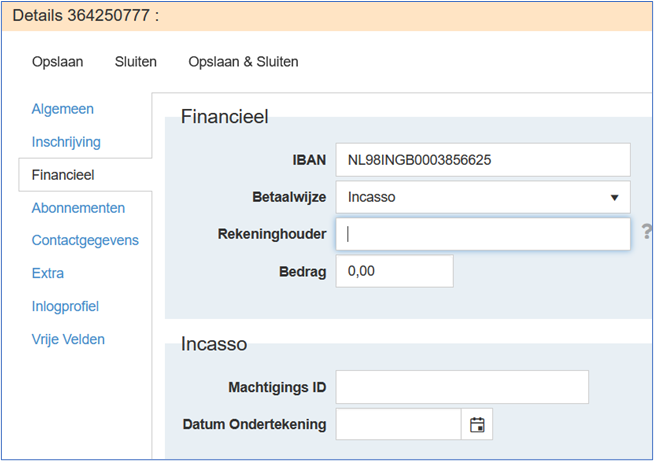Open the Contactgegevens tab
The height and width of the screenshot is (461, 654).
pyautogui.click(x=85, y=240)
